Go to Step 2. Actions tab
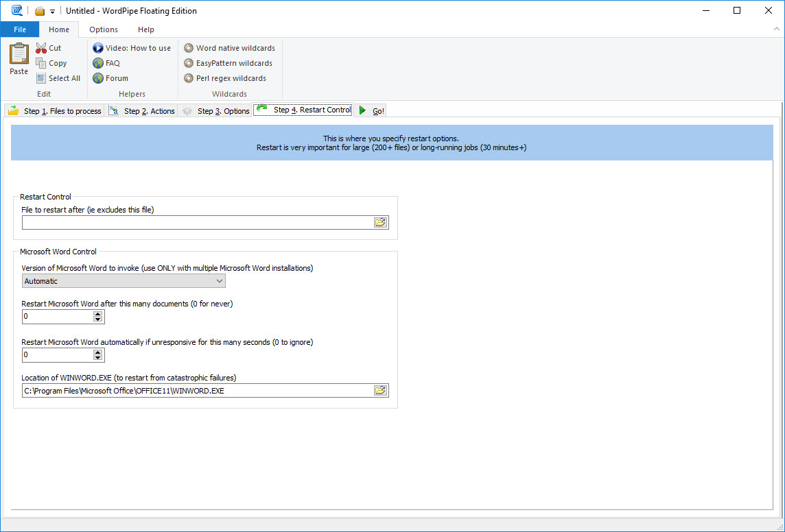785x532 pixels. coord(142,111)
